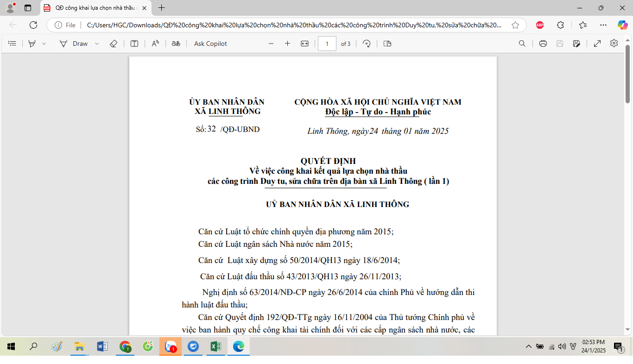This screenshot has height=364, width=633.
Task: Refresh the page
Action: 33,25
